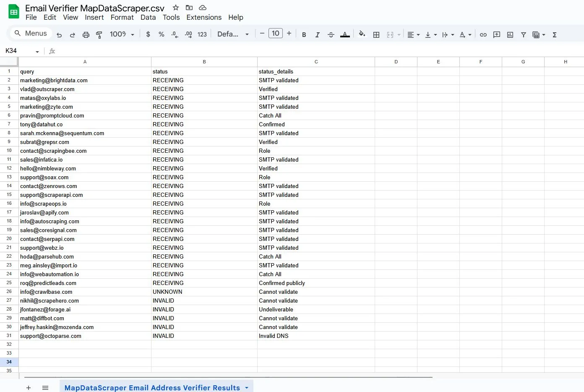Image resolution: width=584 pixels, height=392 pixels.
Task: Open the sheet tab dropdown arrow
Action: [247, 388]
